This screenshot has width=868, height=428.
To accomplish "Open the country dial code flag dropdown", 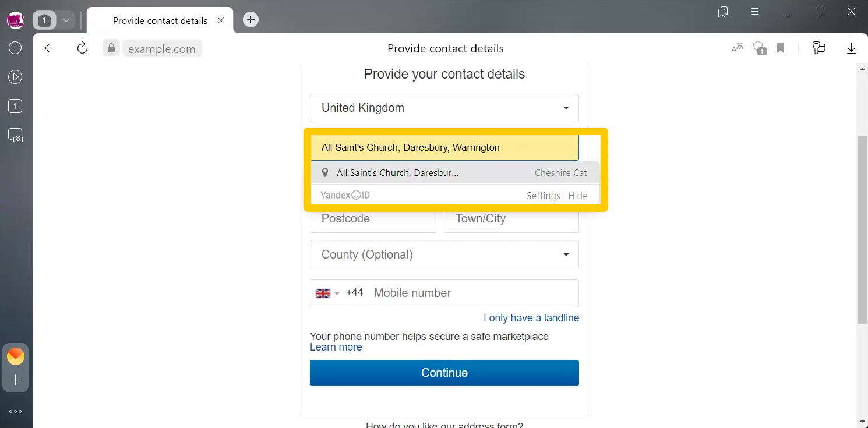I will pos(328,293).
